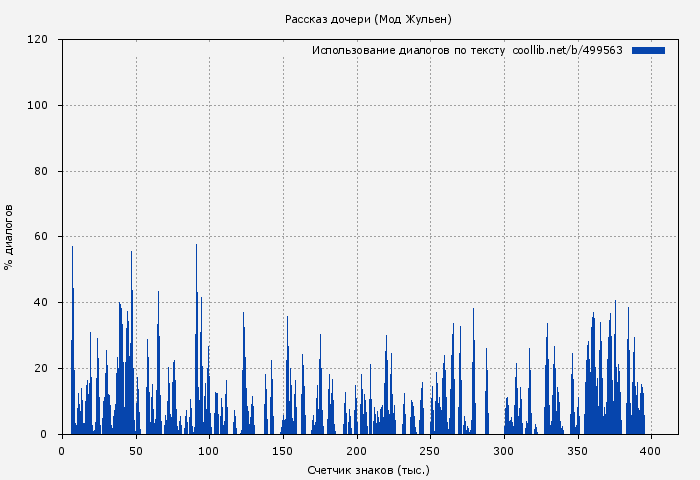Click the x-axis tick label 350
The width and height of the screenshot is (700, 480).
578,451
